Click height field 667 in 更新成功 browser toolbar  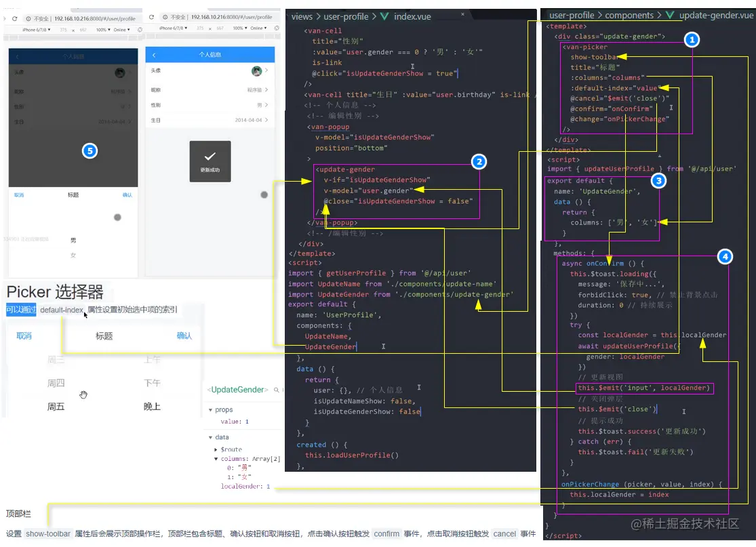pyautogui.click(x=220, y=28)
